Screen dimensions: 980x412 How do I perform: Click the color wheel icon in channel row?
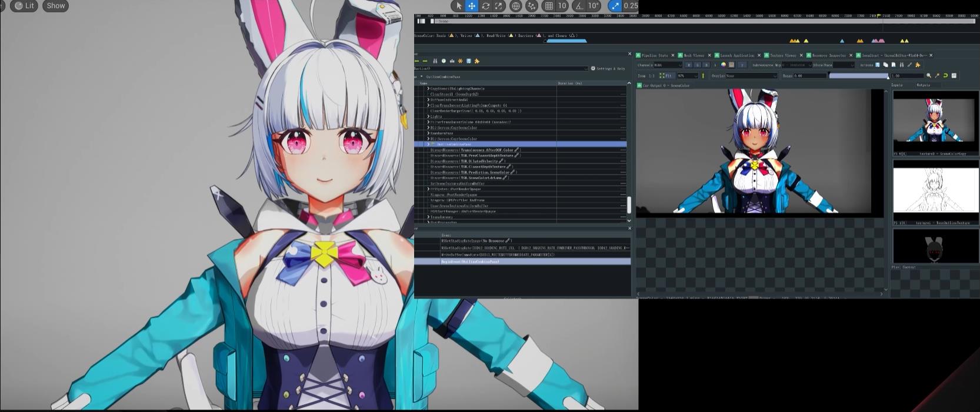point(724,65)
